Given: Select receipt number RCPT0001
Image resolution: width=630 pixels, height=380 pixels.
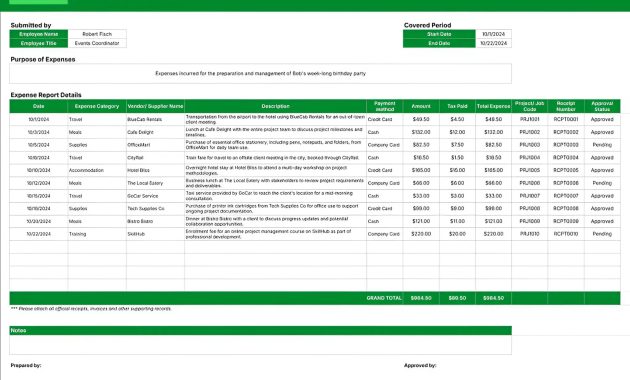Looking at the screenshot, I should pos(566,119).
